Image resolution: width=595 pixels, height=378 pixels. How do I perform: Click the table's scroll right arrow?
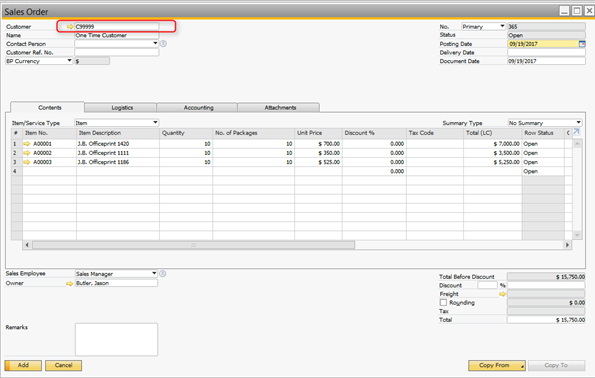pos(567,245)
